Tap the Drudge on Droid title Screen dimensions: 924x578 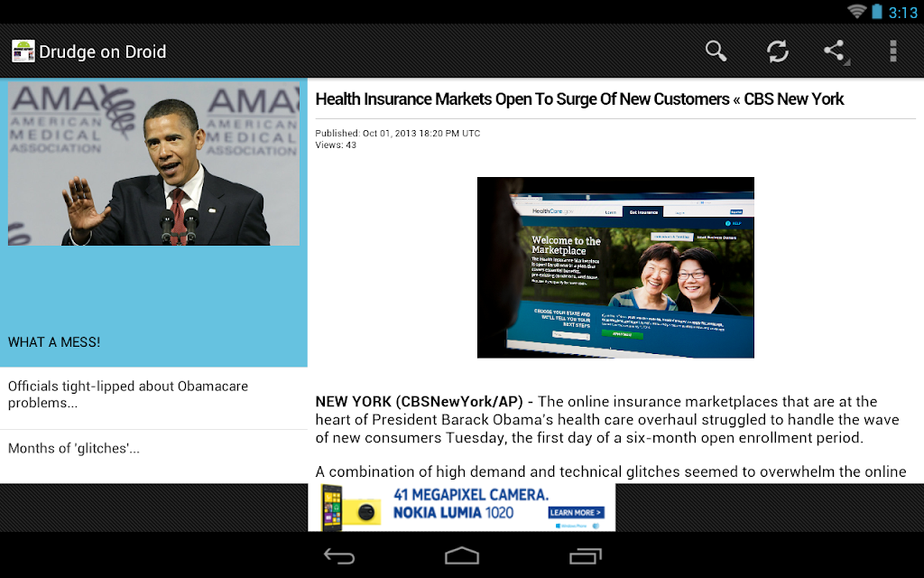(x=103, y=51)
